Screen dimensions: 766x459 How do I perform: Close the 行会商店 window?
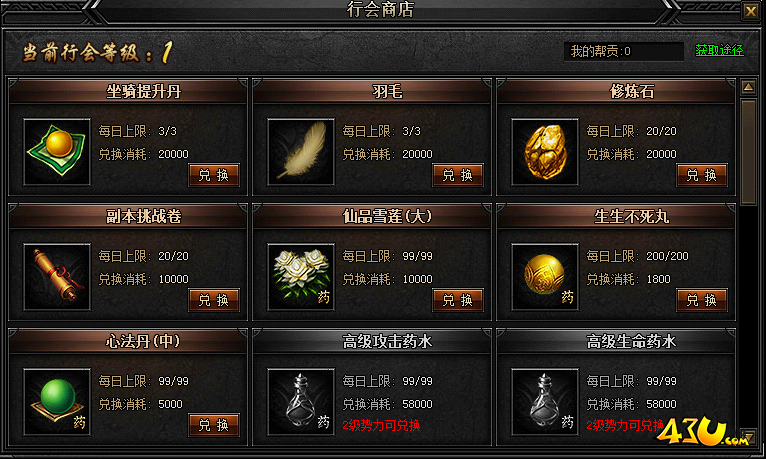click(x=750, y=11)
